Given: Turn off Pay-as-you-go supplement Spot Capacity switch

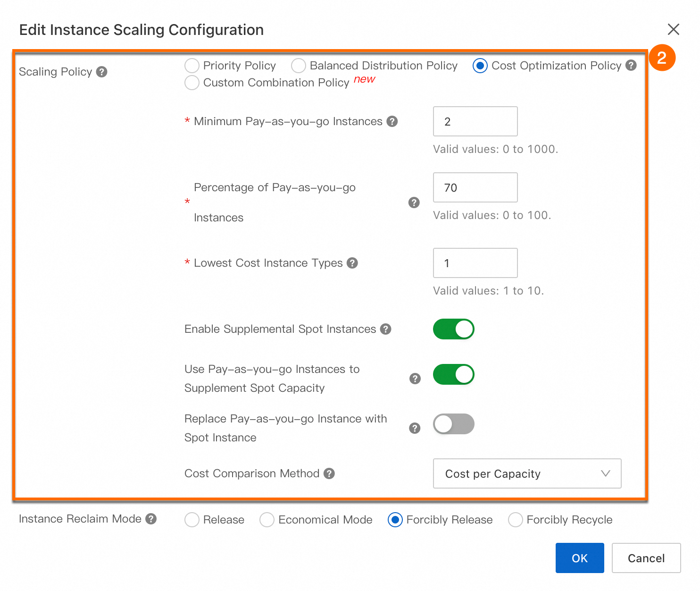Looking at the screenshot, I should 453,374.
